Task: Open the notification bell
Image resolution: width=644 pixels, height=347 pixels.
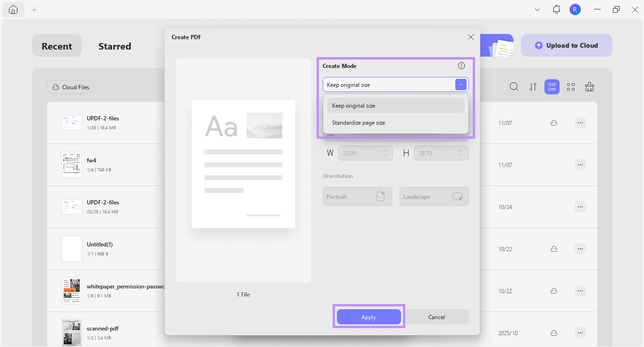Action: [556, 9]
